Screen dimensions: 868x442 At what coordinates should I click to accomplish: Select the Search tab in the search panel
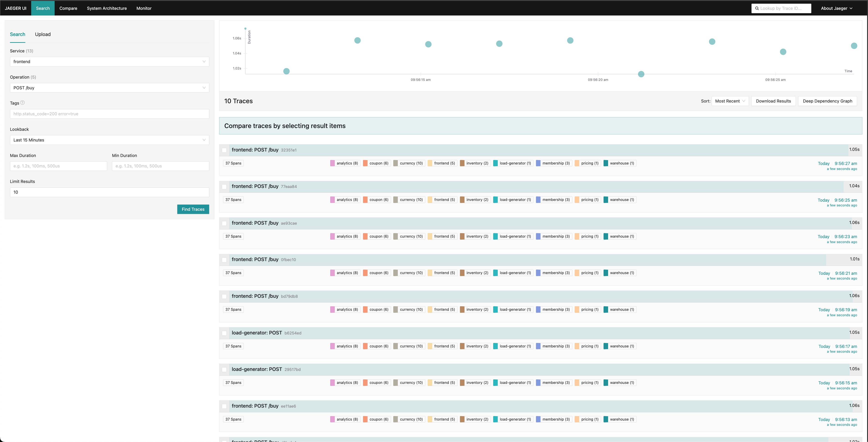(x=18, y=34)
